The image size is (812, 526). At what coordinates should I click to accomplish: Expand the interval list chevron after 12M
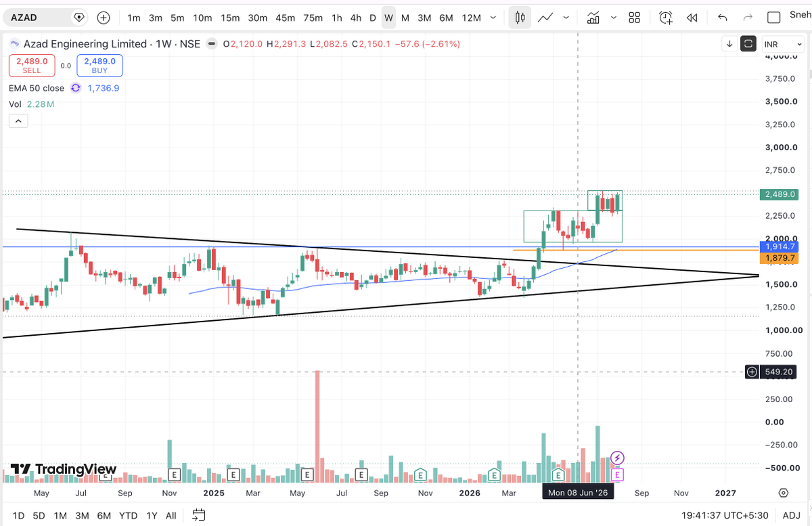[x=493, y=18]
